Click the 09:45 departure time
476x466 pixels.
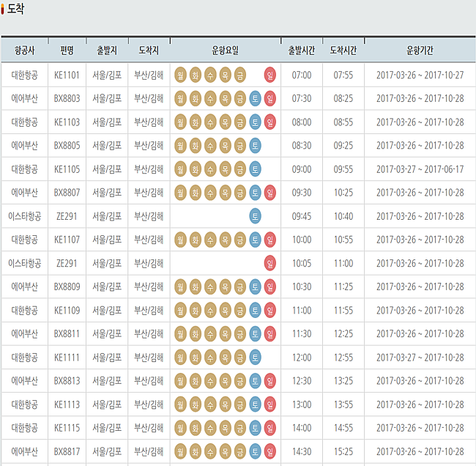pos(302,216)
